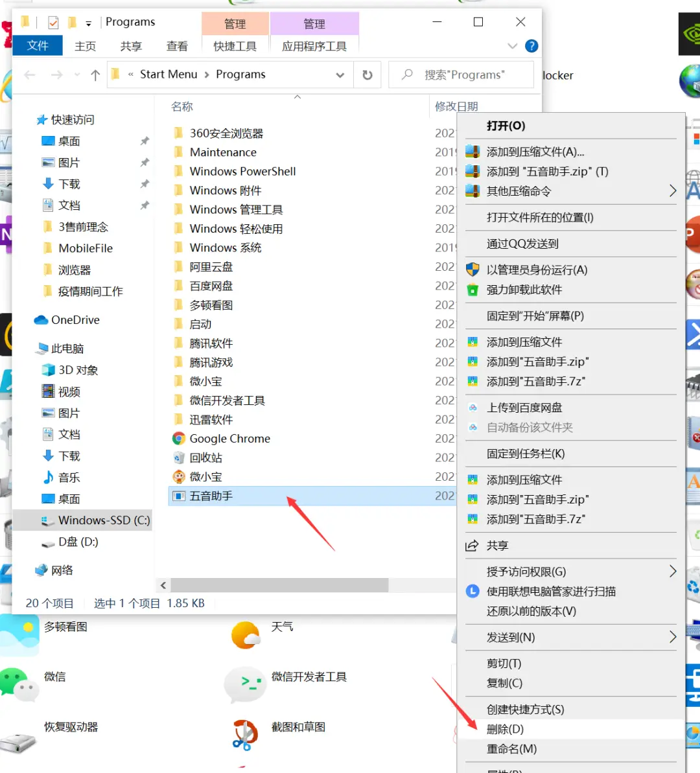Click the refresh icon beside address bar
Viewport: 700px width, 773px height.
pos(367,75)
